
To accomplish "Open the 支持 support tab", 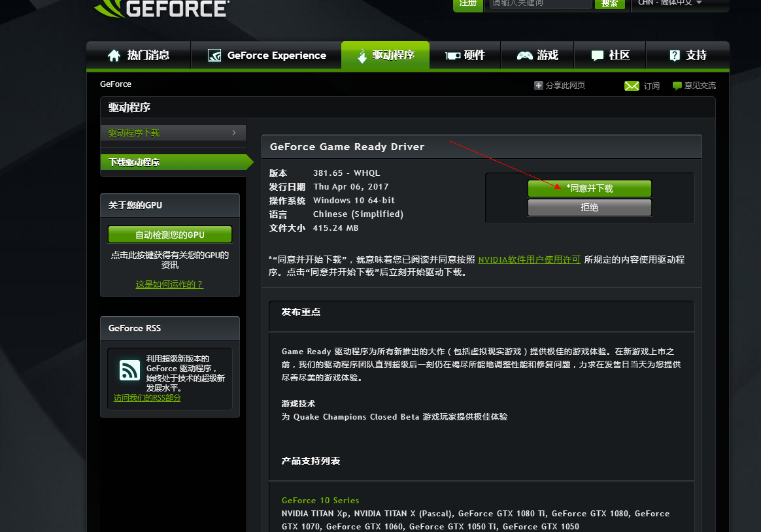I will click(x=688, y=56).
